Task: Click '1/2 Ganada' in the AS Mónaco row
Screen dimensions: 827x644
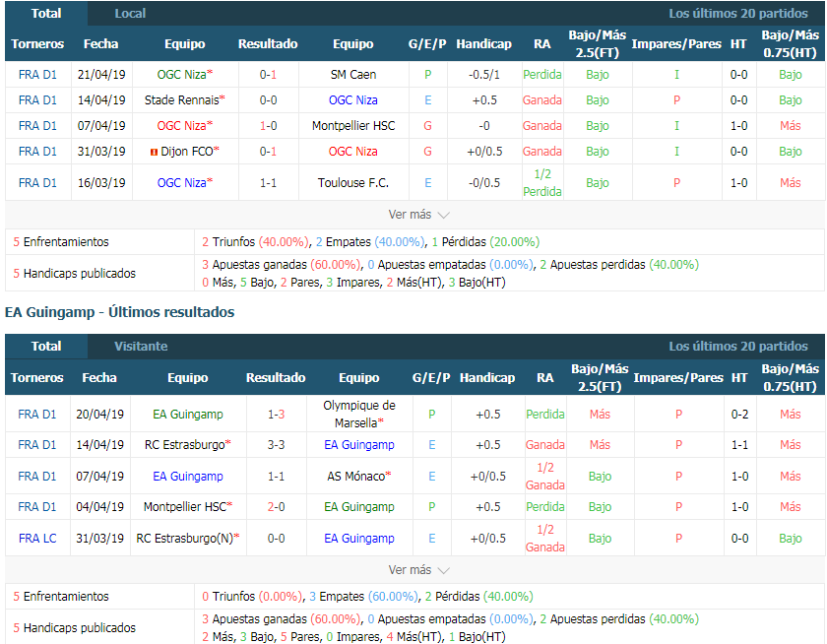Action: [x=544, y=476]
